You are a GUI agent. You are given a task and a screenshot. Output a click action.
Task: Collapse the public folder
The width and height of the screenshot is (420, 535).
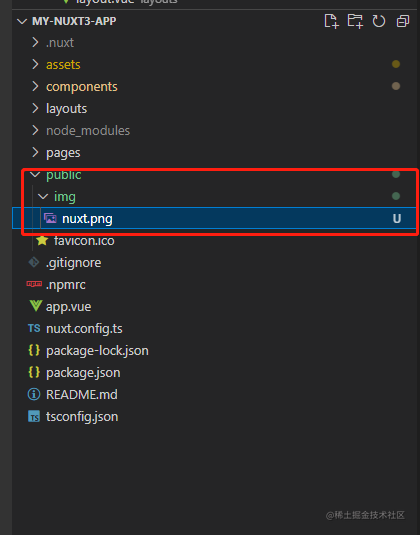click(x=214, y=175)
